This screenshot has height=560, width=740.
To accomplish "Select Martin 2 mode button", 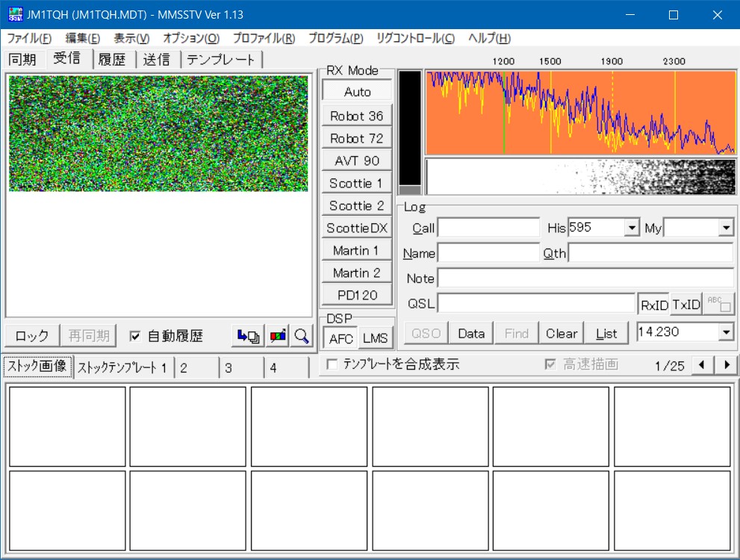I will tap(357, 273).
